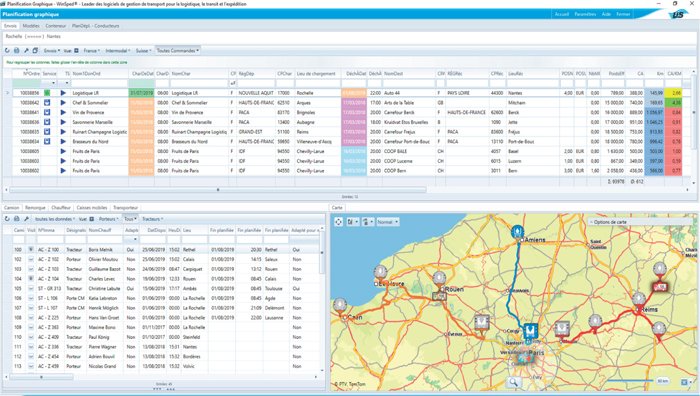Click the service icon for order 10038642
This screenshot has width=700, height=396.
tap(47, 103)
